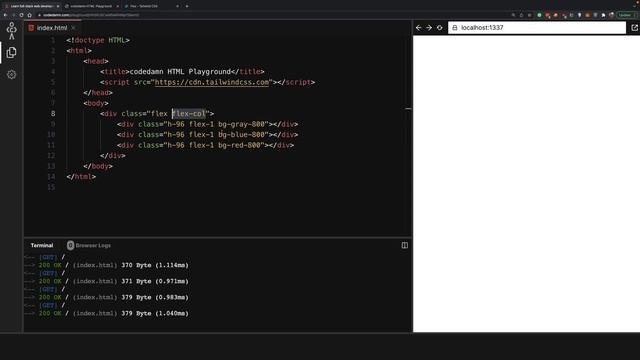640x360 pixels.
Task: Click the green extension icon in Chrome toolbar
Action: click(x=539, y=15)
